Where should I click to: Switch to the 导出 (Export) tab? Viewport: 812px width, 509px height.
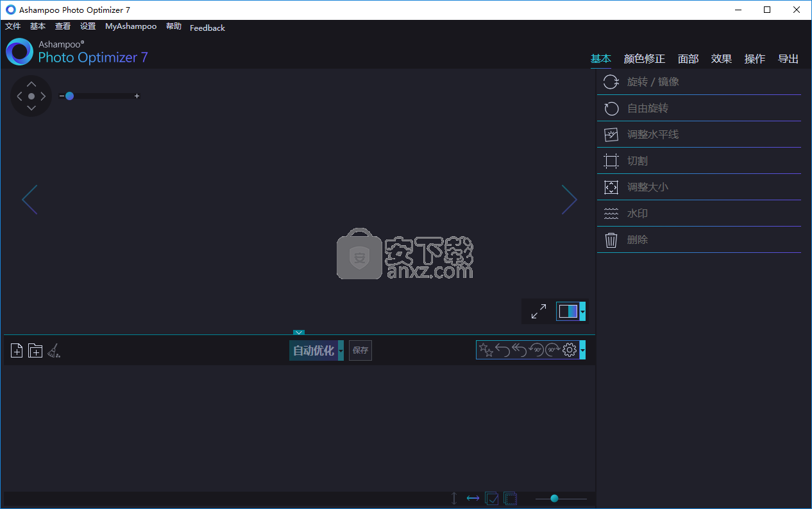[x=788, y=58]
